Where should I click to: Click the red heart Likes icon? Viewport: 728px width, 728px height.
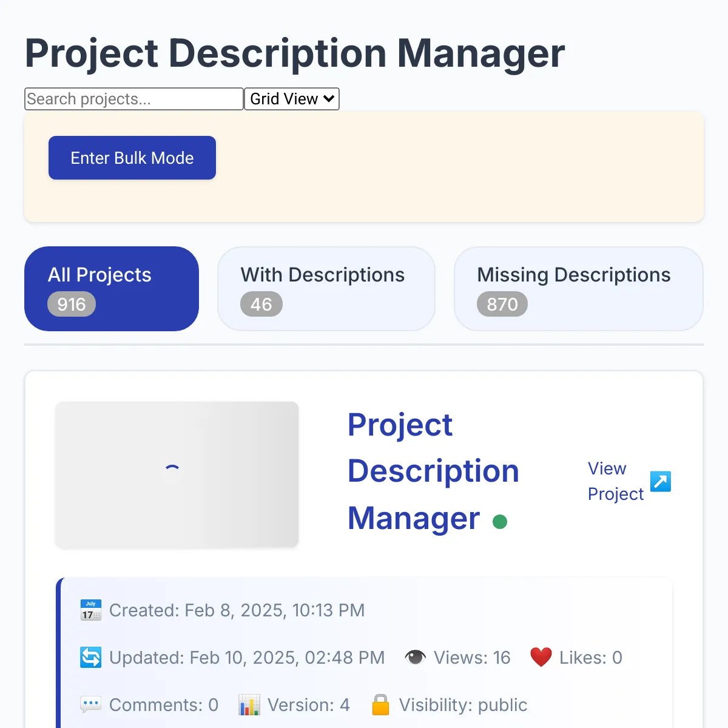(x=541, y=658)
